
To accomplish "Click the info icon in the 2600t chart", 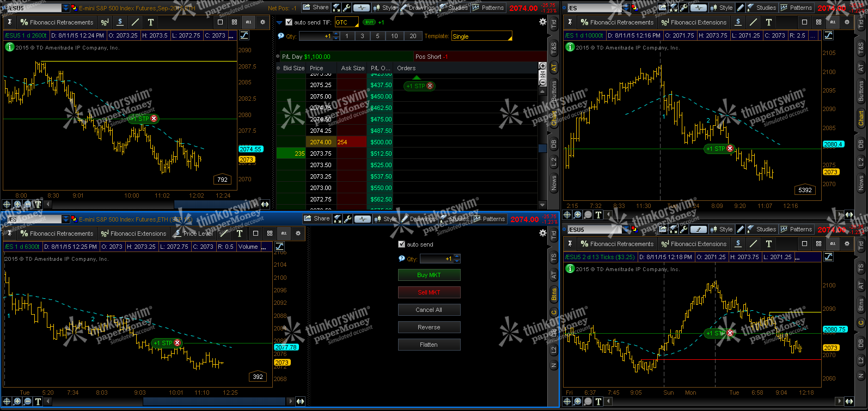I will click(x=9, y=47).
